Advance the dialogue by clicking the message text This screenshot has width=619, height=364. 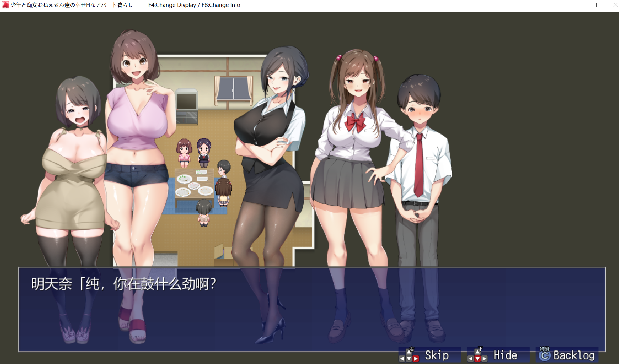click(124, 284)
